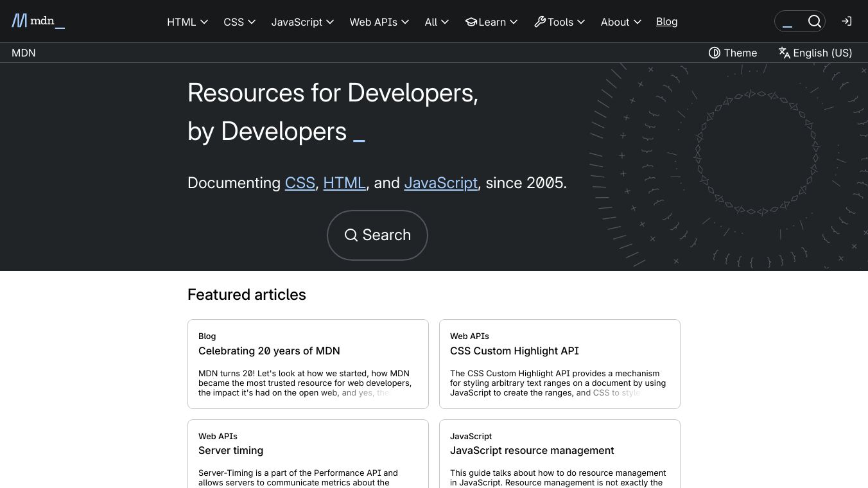Follow the JavaScript link in tagline
This screenshot has width=868, height=488.
click(440, 183)
